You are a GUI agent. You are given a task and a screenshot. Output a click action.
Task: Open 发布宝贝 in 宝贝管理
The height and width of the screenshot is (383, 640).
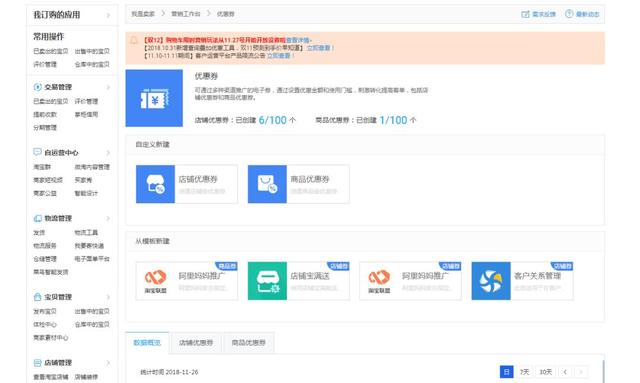45,312
